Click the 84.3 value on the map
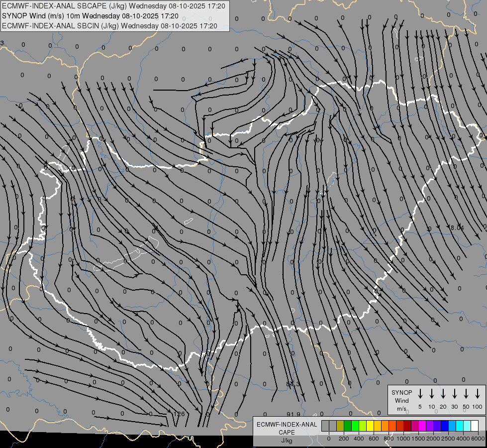Screen dimensions: 487x448 [293, 384]
